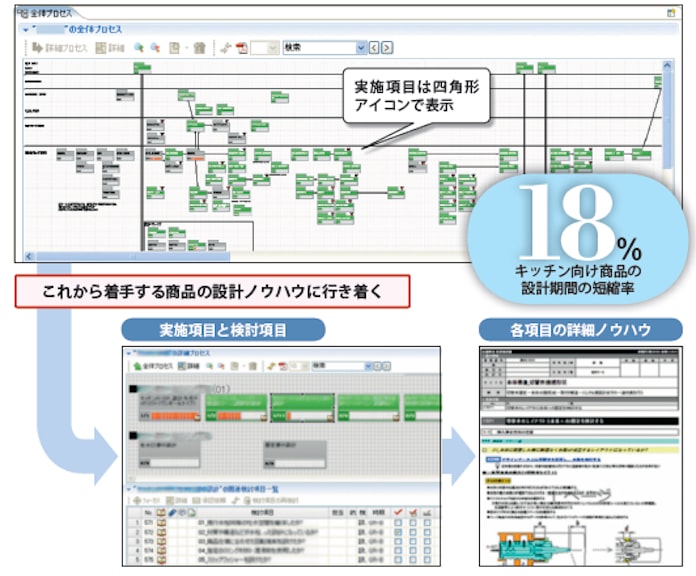Viewport: 696px width, 576px height.
Task: Collapse the "の全体プロセス" section in the top window
Action: point(26,30)
